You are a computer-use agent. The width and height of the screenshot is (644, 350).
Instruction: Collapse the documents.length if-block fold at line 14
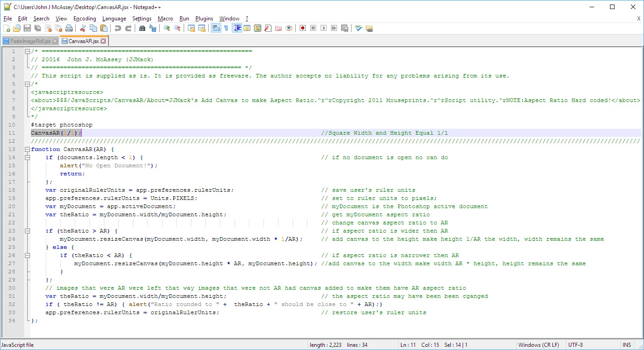pyautogui.click(x=27, y=157)
